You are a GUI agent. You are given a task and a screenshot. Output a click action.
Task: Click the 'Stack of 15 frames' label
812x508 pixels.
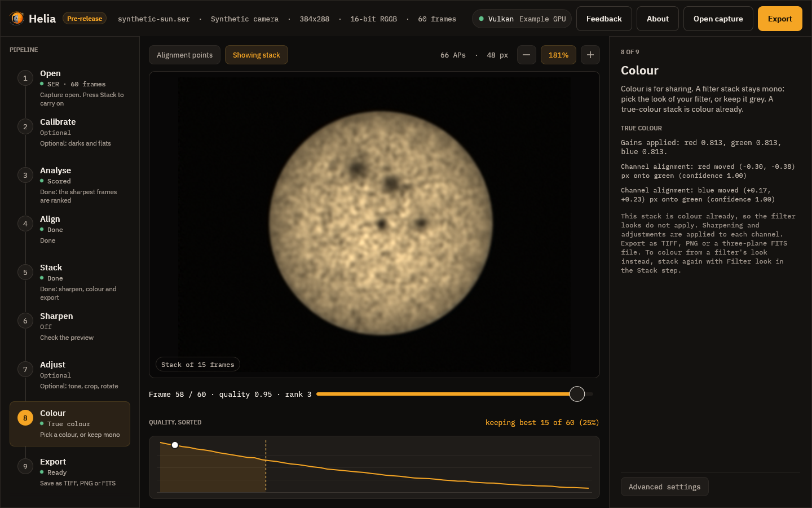[x=197, y=365]
